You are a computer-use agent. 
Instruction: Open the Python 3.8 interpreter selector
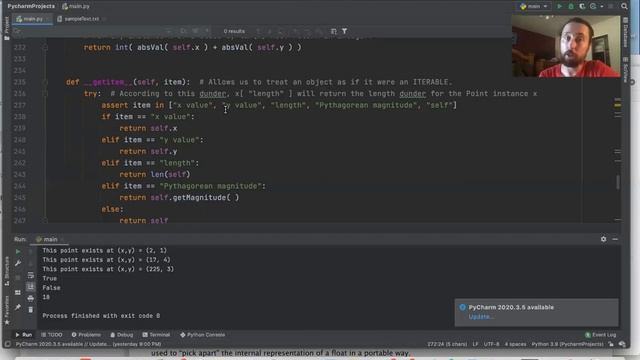point(567,344)
